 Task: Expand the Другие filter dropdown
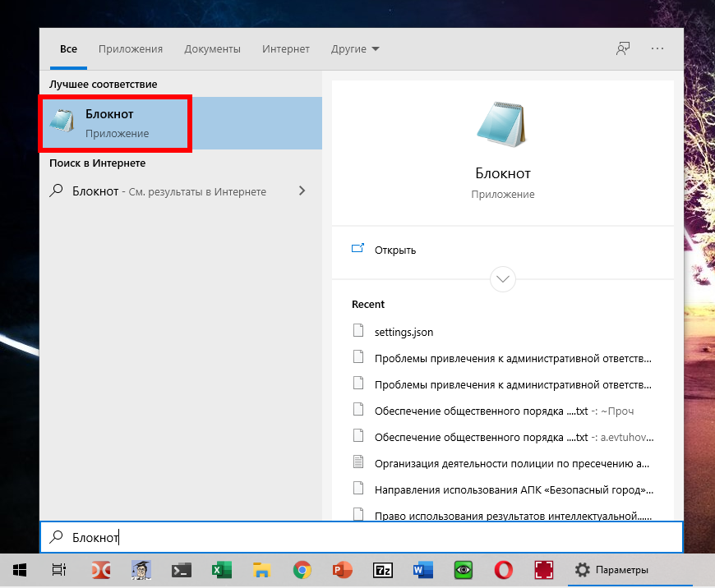[355, 49]
